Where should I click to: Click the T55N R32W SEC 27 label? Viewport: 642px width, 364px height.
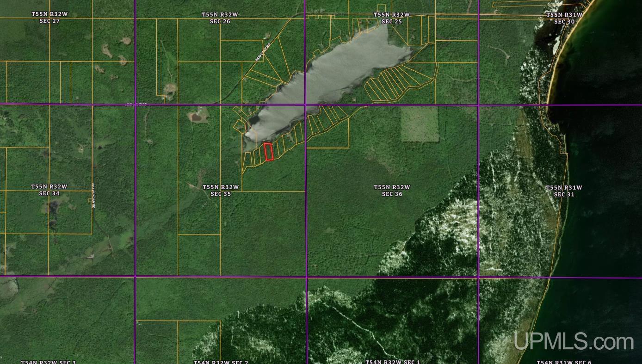(49, 18)
